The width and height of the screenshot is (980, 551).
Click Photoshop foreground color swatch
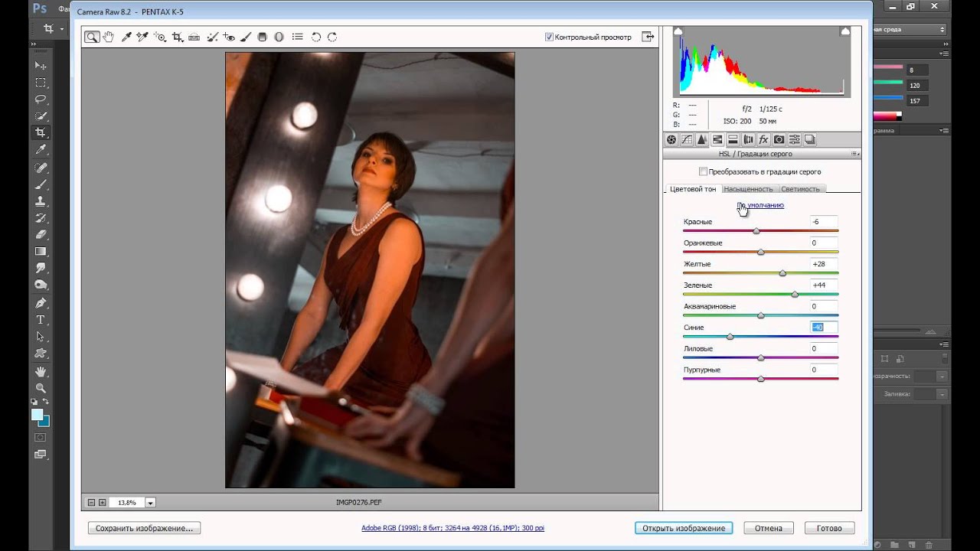point(37,415)
